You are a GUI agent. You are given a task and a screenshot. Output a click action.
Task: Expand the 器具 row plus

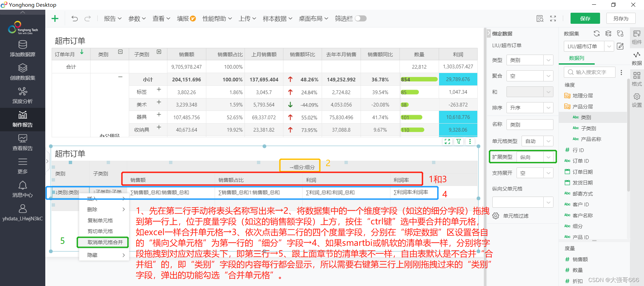159,115
